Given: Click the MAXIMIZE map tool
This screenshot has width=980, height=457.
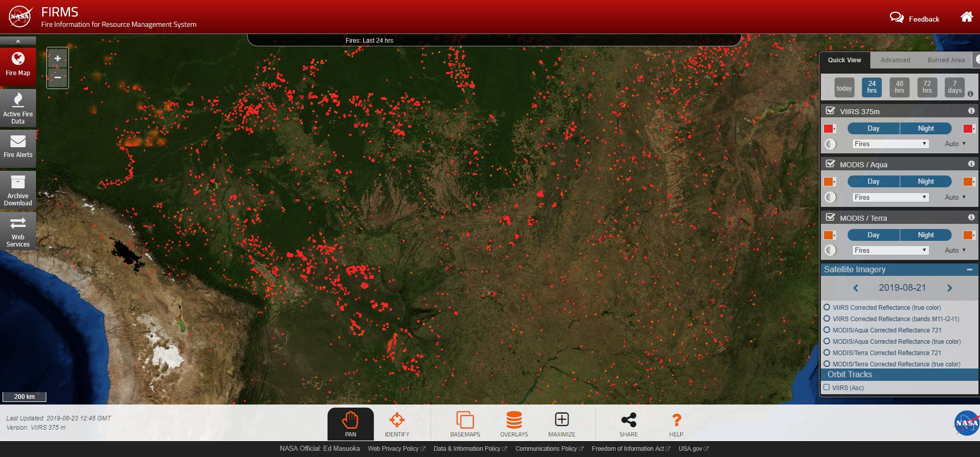Looking at the screenshot, I should [x=562, y=424].
